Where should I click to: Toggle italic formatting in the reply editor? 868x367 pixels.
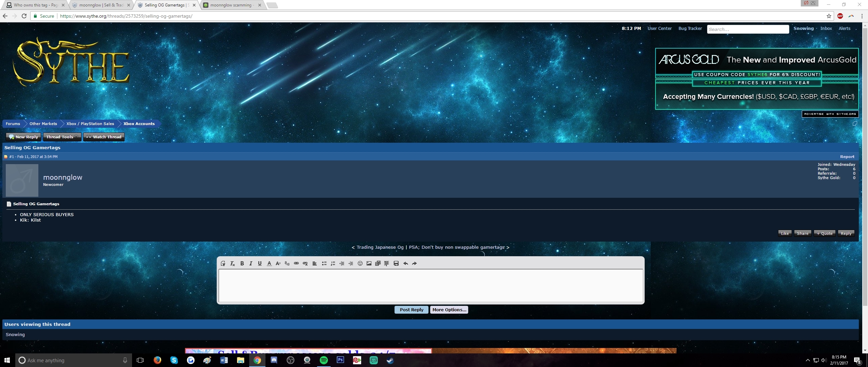[251, 263]
